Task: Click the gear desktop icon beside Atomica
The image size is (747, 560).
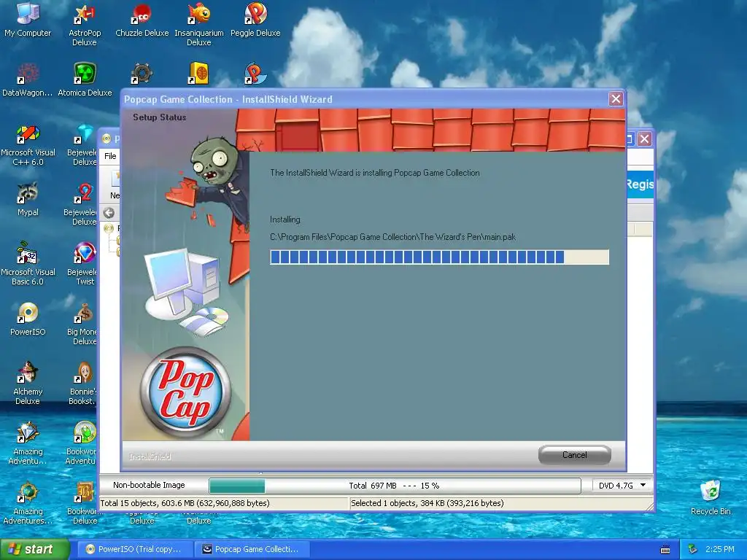Action: pos(142,74)
